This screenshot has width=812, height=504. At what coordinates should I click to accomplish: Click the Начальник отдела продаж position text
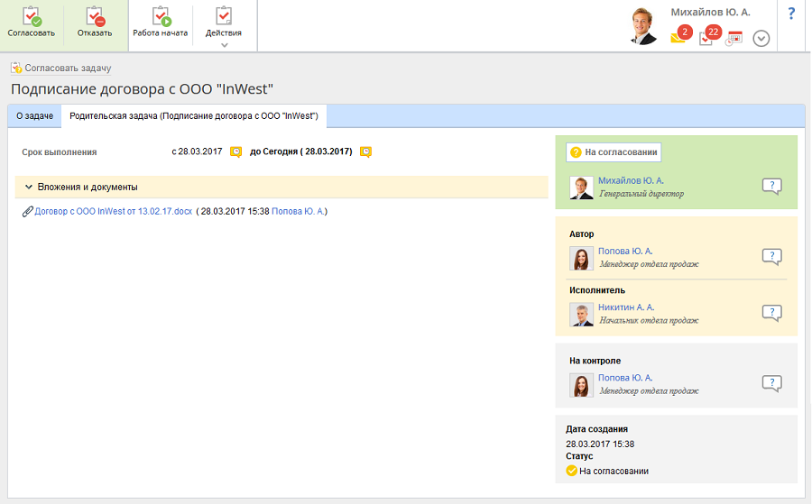pyautogui.click(x=649, y=320)
